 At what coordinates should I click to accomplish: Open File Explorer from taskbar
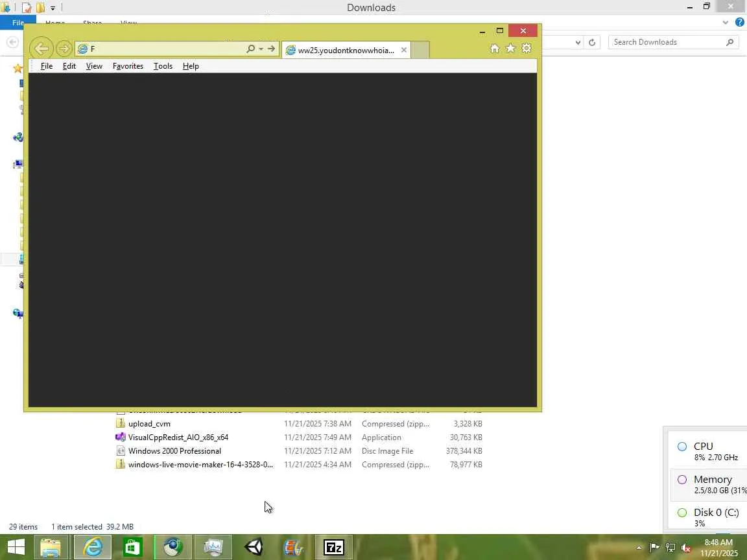pos(50,547)
